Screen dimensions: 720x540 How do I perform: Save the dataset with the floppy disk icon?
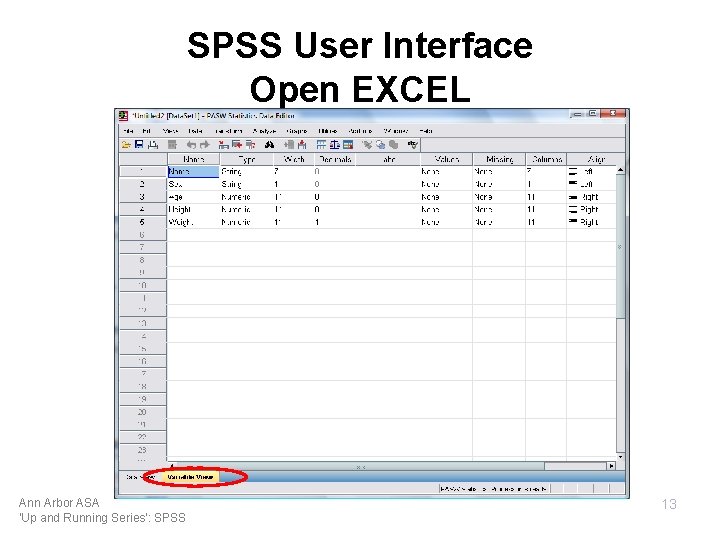coord(139,145)
